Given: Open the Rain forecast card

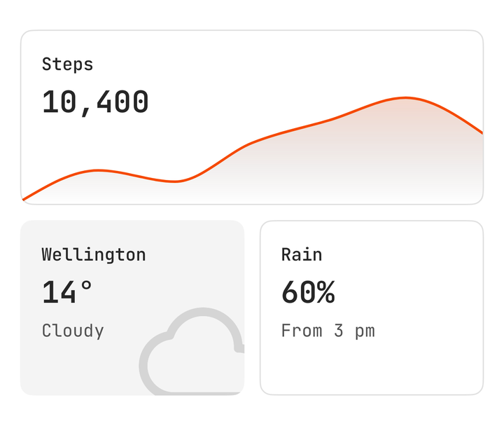Looking at the screenshot, I should 372,308.
